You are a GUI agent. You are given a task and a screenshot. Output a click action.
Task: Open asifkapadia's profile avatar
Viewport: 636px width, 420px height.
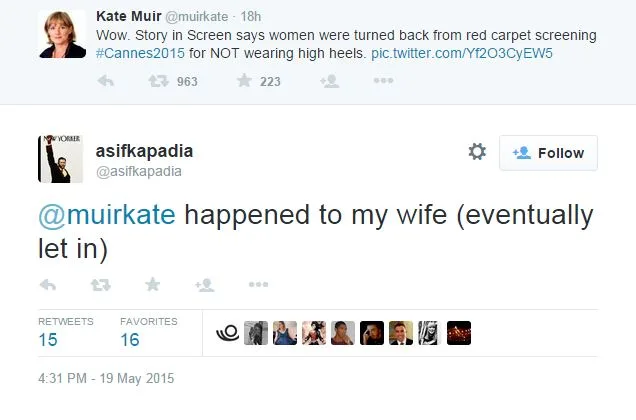(x=60, y=158)
